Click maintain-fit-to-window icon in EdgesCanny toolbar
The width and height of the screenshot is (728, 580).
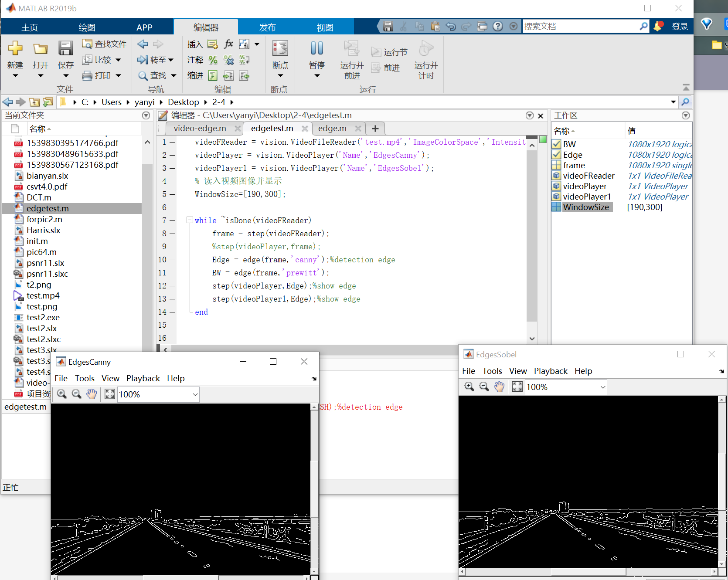[x=110, y=394]
